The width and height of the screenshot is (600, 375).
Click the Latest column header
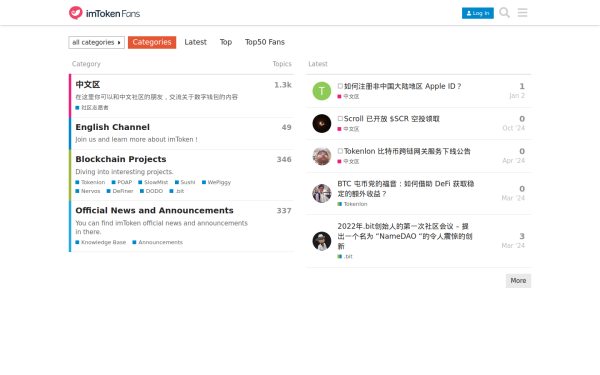[318, 64]
